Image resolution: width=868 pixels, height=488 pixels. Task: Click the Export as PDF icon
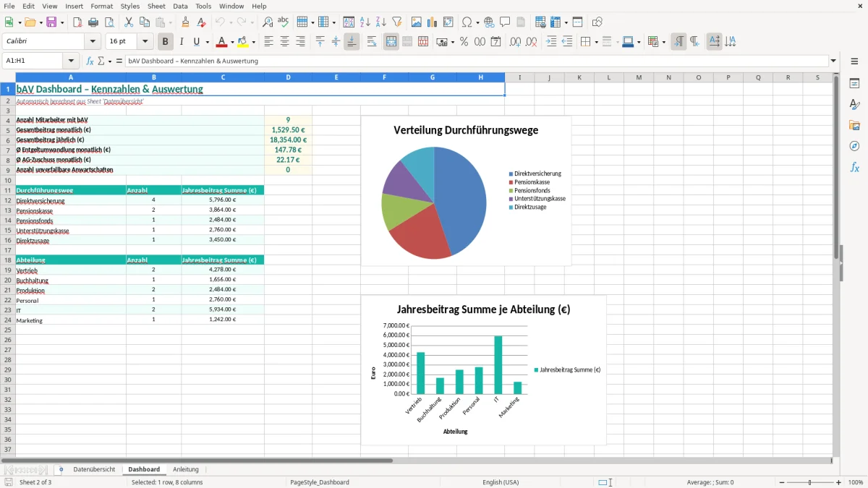coord(77,22)
